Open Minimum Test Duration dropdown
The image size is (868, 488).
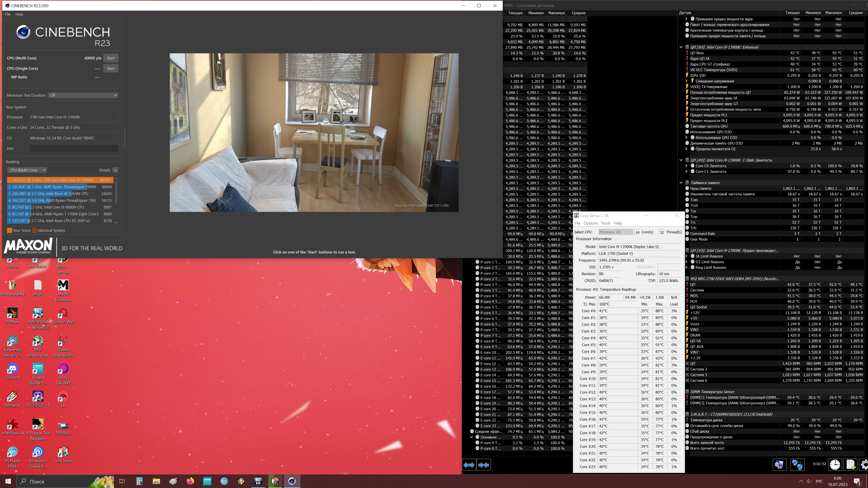coord(83,95)
